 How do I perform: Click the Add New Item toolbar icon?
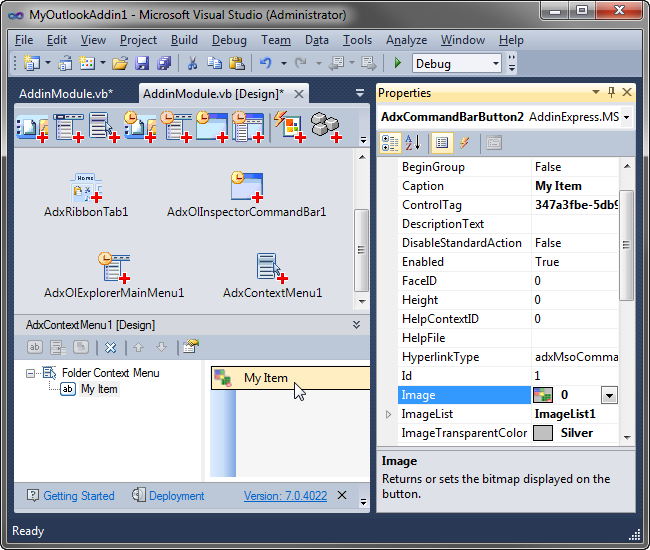click(x=87, y=63)
